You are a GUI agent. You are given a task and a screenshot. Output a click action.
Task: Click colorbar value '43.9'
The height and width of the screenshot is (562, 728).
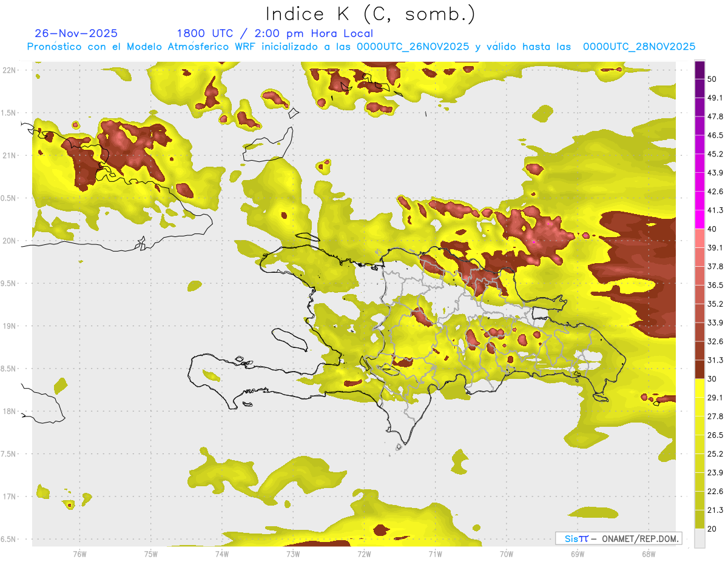(715, 173)
